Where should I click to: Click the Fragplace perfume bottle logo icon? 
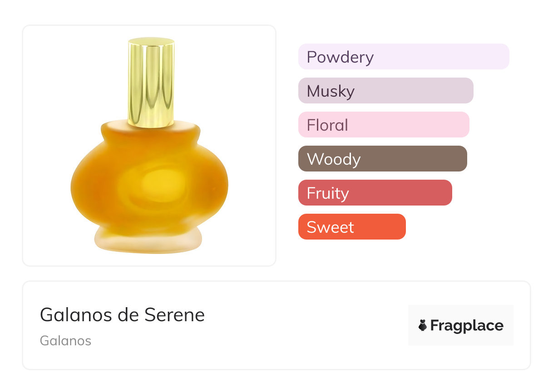(423, 325)
